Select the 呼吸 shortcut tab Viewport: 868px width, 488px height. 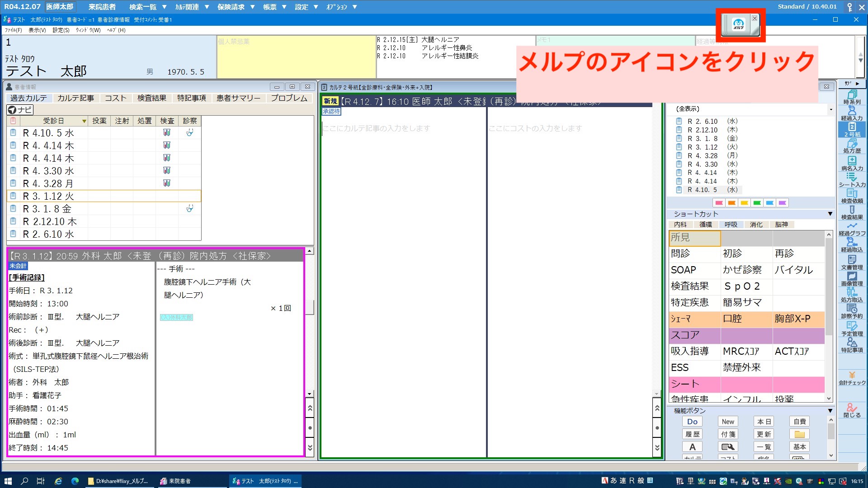731,225
